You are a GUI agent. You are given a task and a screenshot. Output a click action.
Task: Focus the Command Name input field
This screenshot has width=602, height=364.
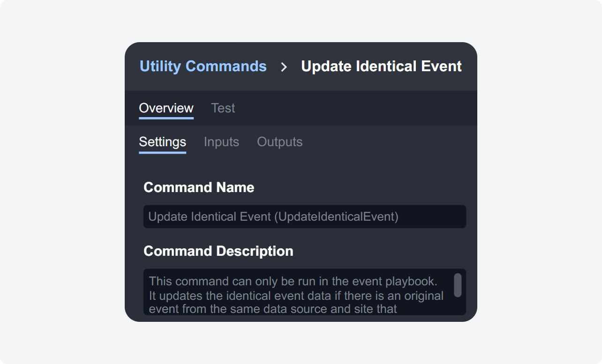[x=304, y=217]
